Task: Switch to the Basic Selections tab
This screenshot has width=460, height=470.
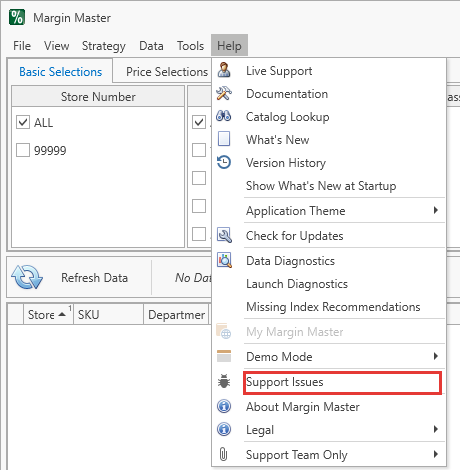Action: [x=60, y=72]
